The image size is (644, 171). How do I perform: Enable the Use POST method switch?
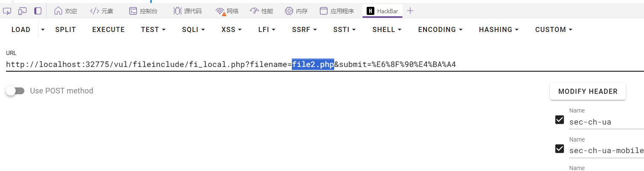[x=15, y=91]
